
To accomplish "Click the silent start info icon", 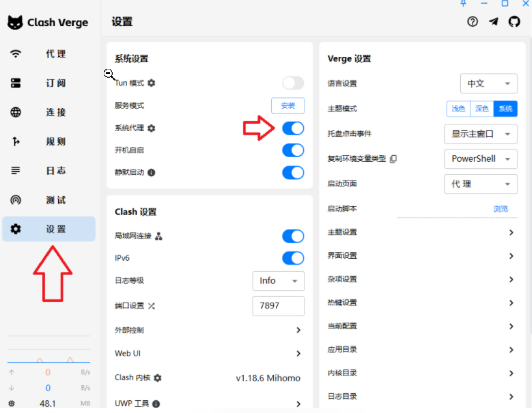I will click(x=151, y=173).
